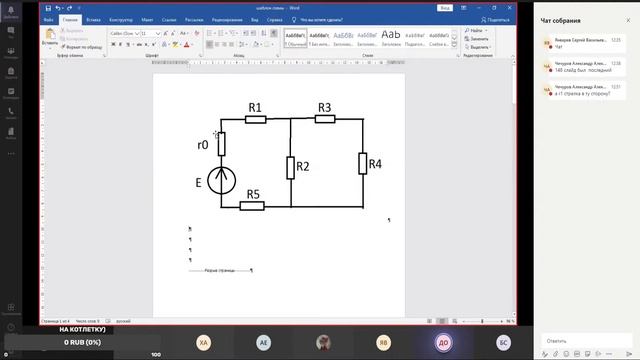
Task: Toggle center alignment button
Action: click(x=217, y=44)
